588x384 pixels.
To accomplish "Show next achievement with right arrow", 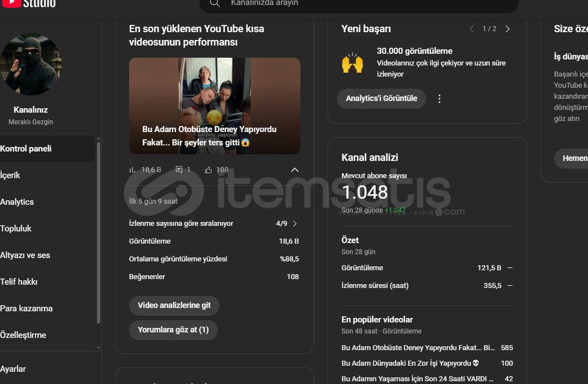I will tap(508, 29).
